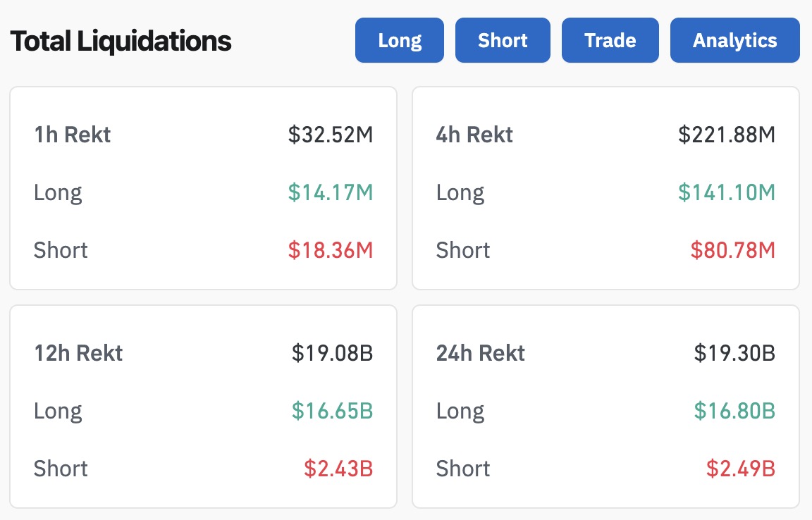Click the blue Short button
The height and width of the screenshot is (520, 812).
(x=503, y=40)
